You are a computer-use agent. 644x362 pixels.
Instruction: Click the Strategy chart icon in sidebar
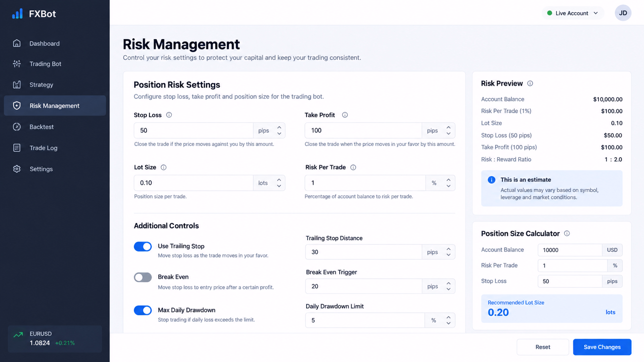(x=17, y=85)
